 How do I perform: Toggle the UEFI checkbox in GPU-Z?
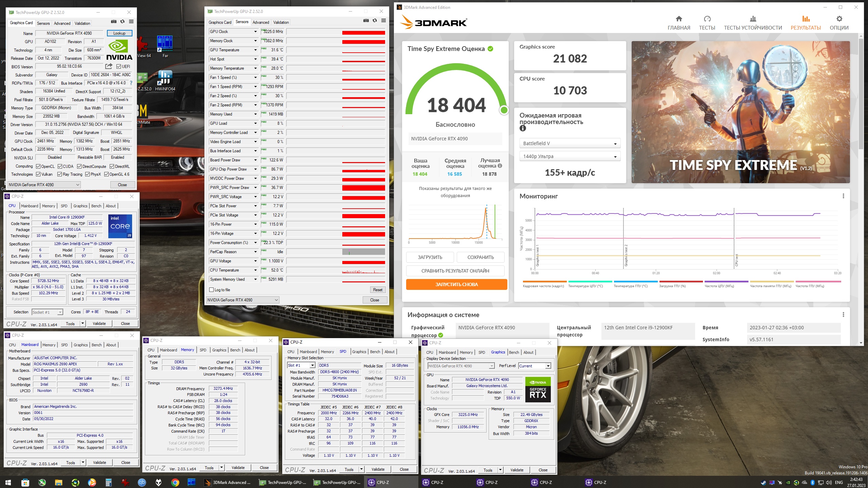(119, 67)
